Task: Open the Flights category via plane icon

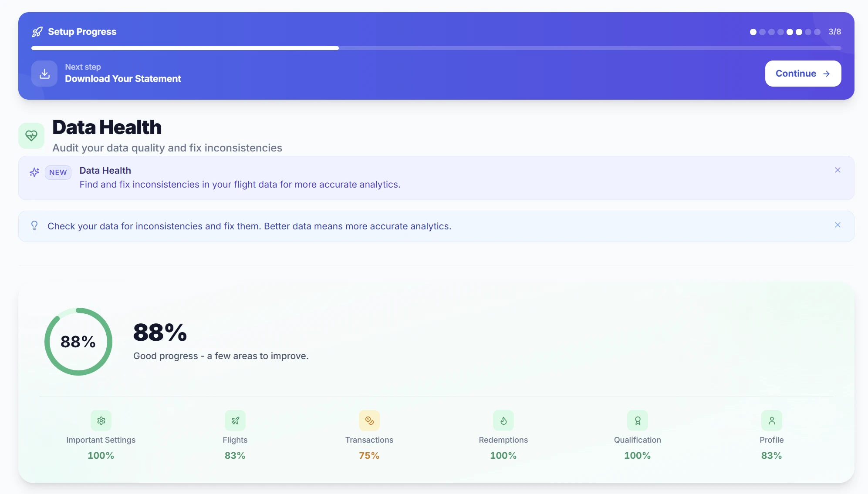Action: click(235, 420)
